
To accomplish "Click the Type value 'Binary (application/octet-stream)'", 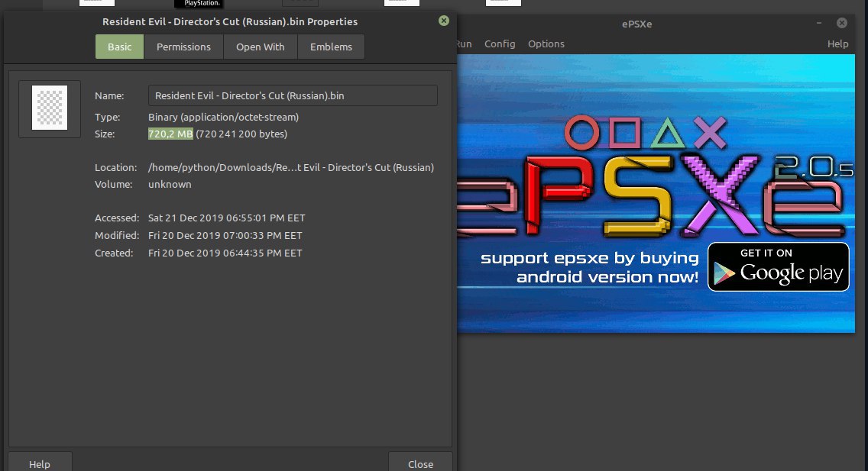I will tap(224, 118).
